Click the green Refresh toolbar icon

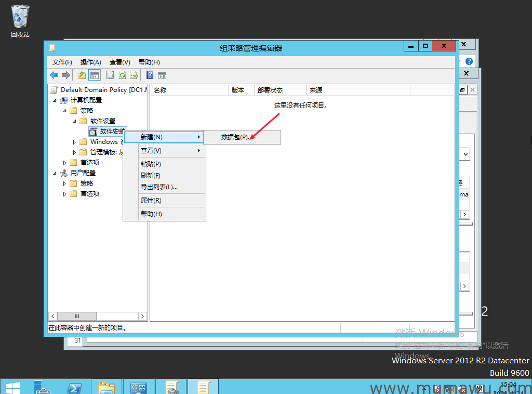(122, 75)
